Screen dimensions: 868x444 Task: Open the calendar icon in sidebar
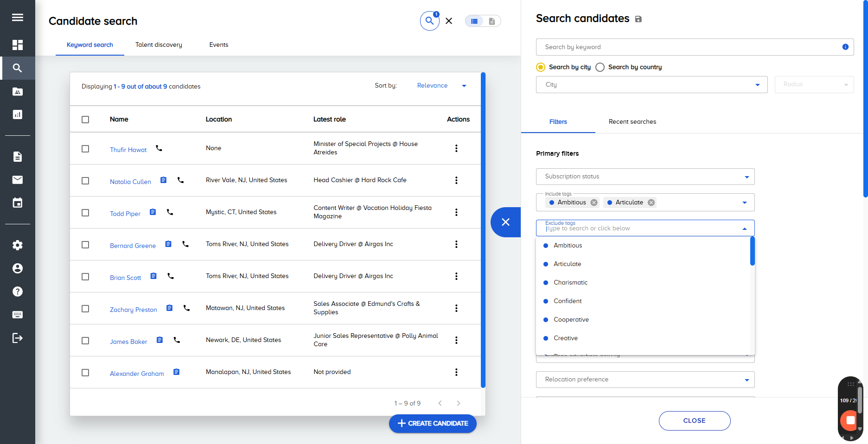tap(18, 203)
